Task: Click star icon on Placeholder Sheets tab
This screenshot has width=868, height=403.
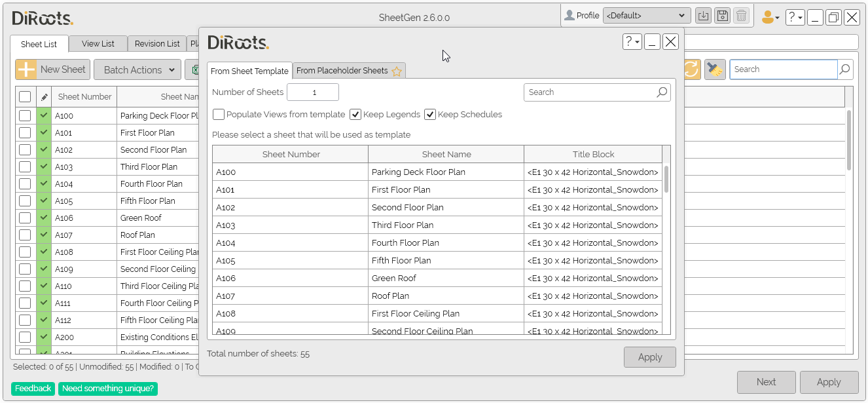Action: pos(397,71)
